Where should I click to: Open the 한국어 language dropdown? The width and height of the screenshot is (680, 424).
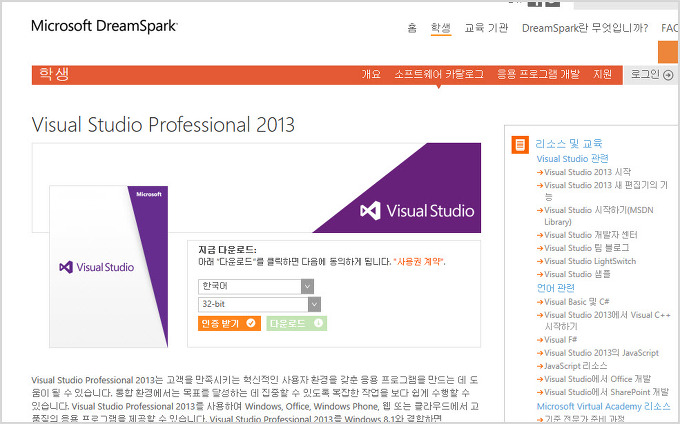pos(258,286)
